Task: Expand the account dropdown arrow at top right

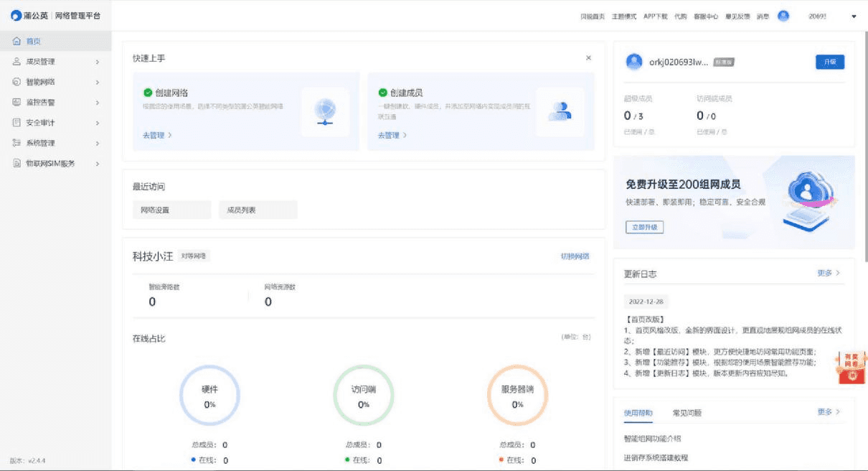Action: click(853, 17)
